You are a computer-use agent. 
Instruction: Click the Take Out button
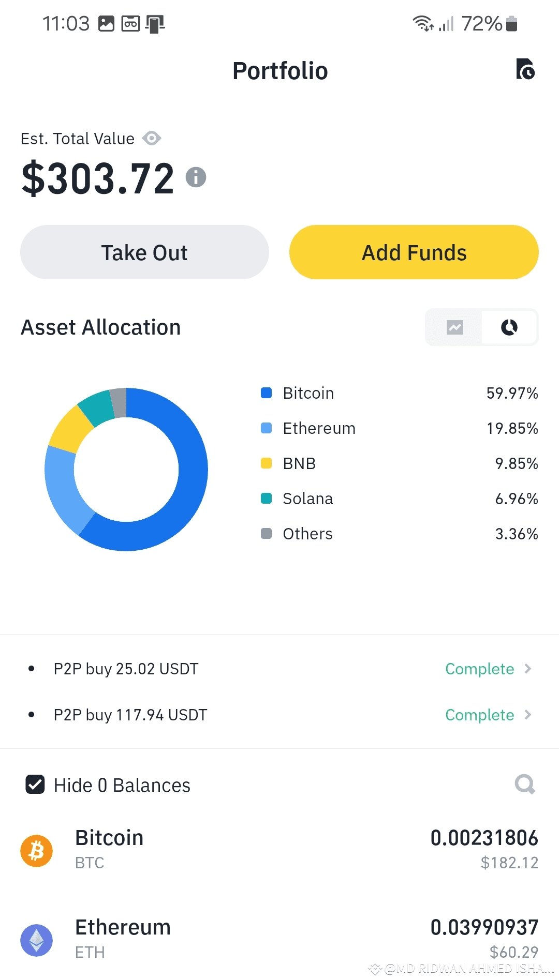(144, 252)
